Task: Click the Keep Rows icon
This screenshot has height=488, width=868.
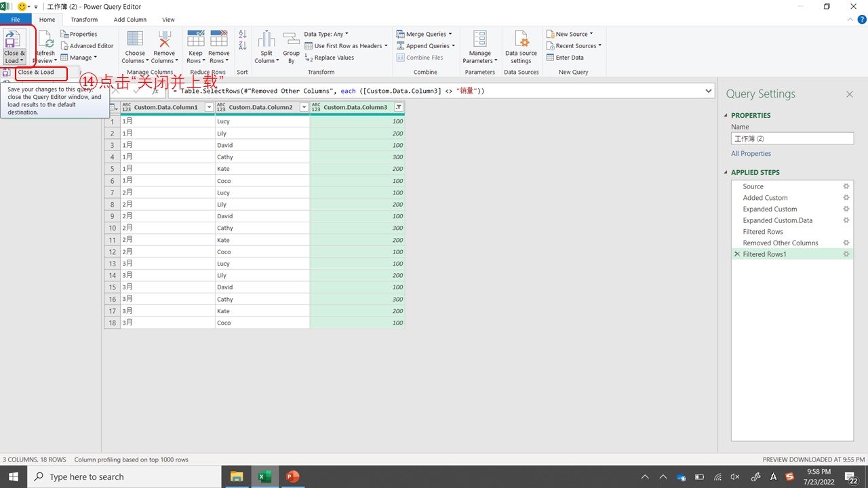Action: [195, 39]
